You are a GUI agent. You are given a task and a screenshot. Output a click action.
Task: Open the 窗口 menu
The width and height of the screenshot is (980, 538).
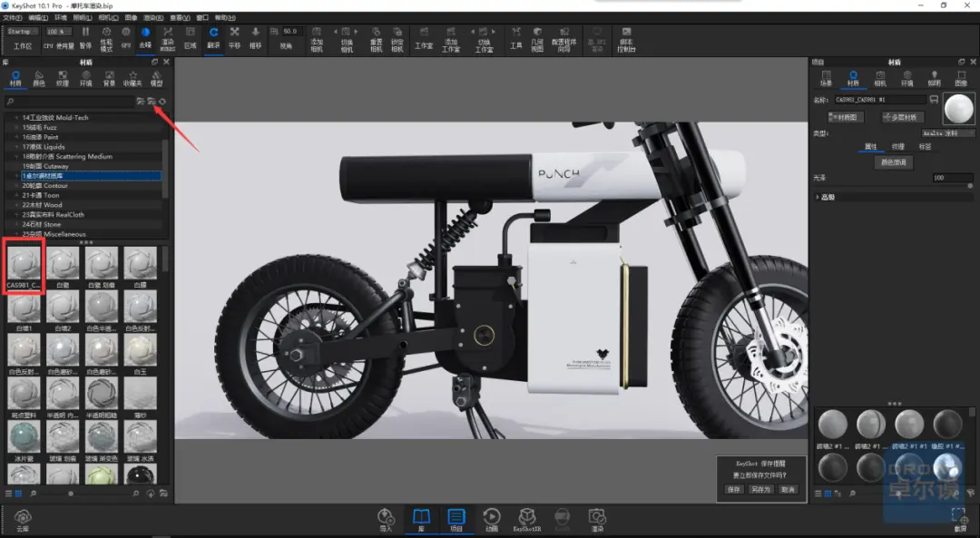(202, 17)
